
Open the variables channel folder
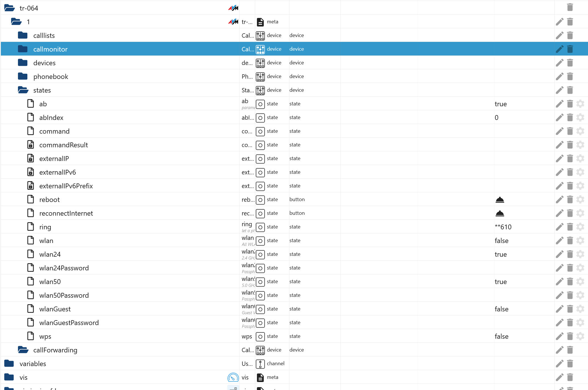(x=9, y=364)
